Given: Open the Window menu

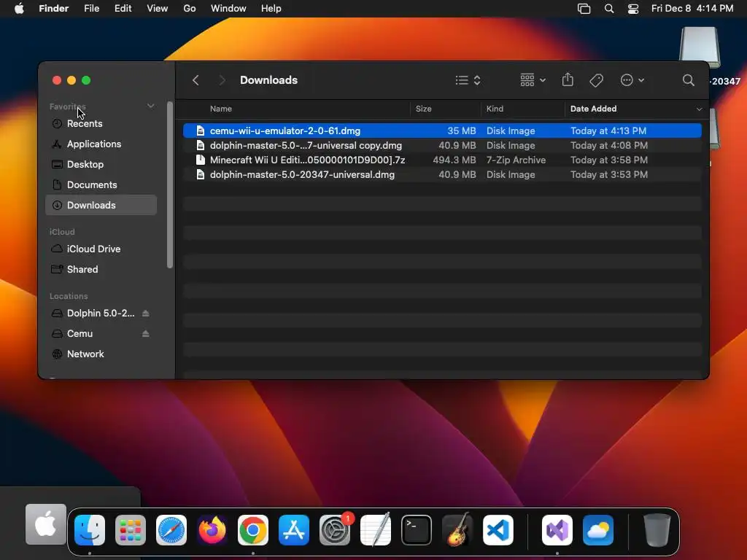Looking at the screenshot, I should (x=228, y=9).
